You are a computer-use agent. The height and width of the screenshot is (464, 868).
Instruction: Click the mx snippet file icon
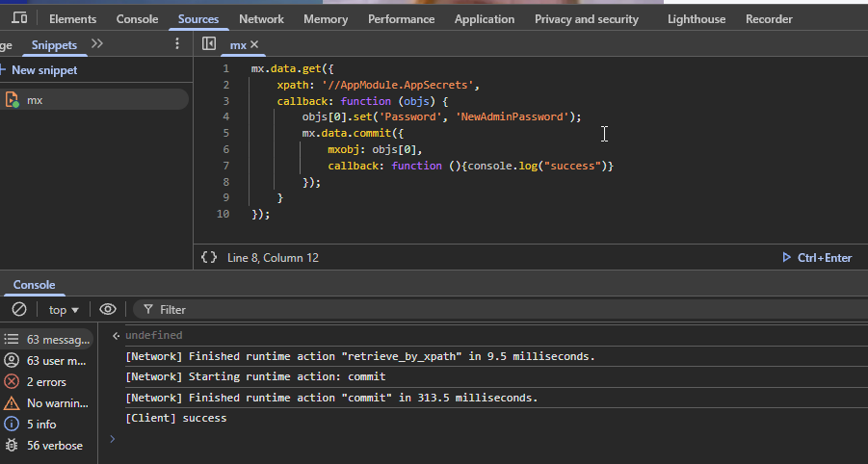point(13,100)
